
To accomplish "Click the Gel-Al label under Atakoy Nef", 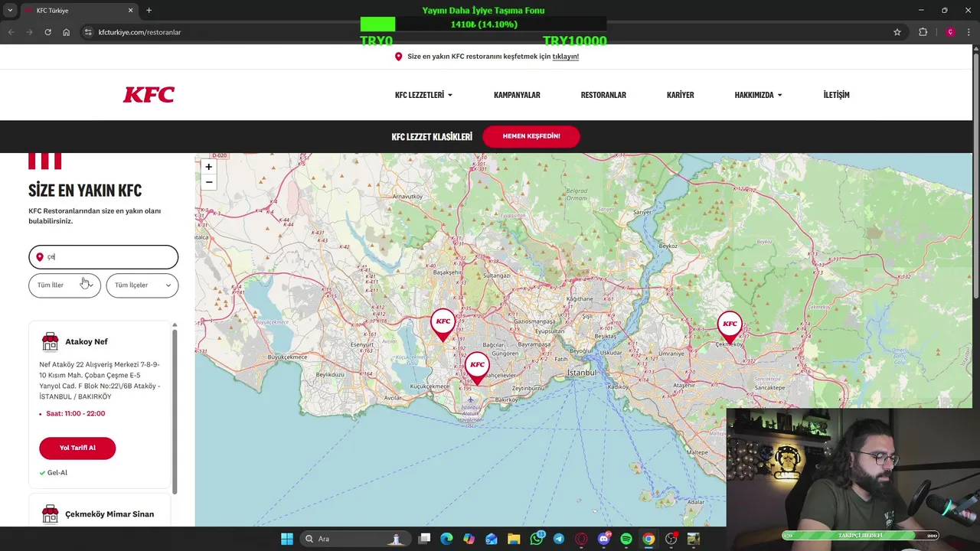I will click(57, 473).
